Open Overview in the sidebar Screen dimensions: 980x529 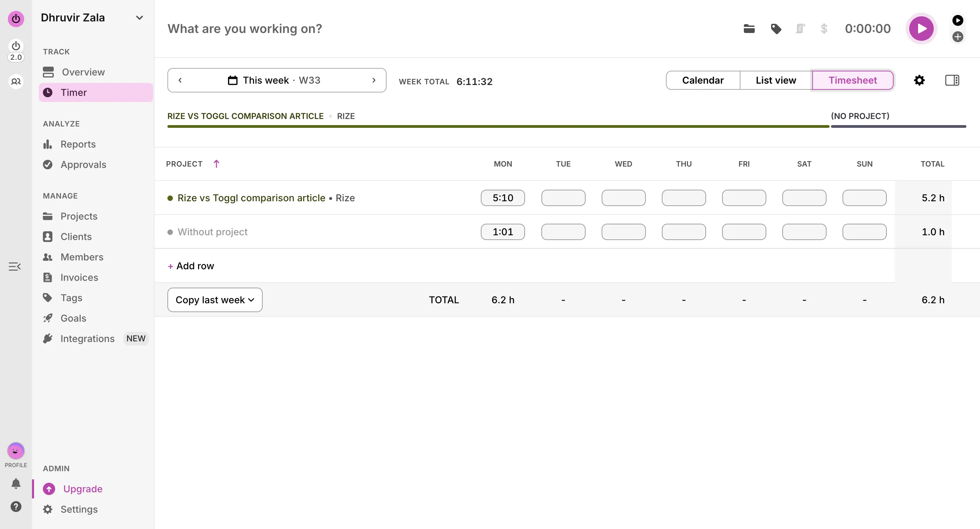tap(96, 72)
